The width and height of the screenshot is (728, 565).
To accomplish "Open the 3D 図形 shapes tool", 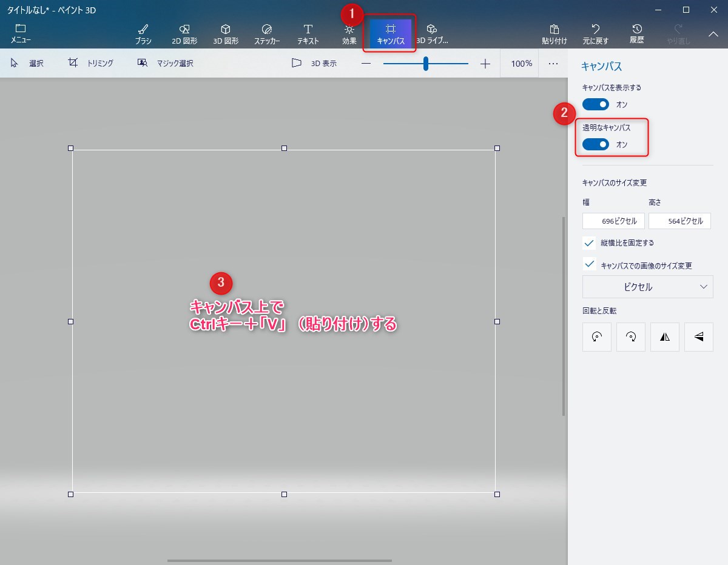I will click(x=226, y=35).
